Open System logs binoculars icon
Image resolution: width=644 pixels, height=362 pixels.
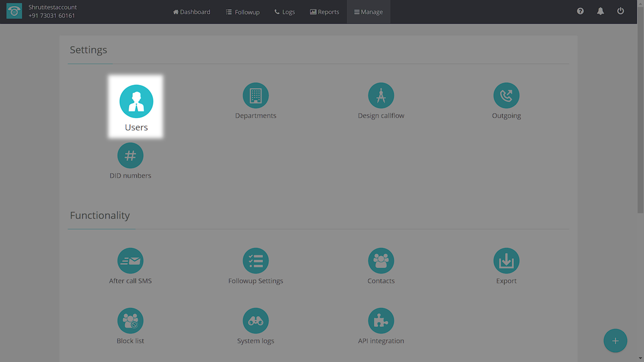tap(256, 321)
